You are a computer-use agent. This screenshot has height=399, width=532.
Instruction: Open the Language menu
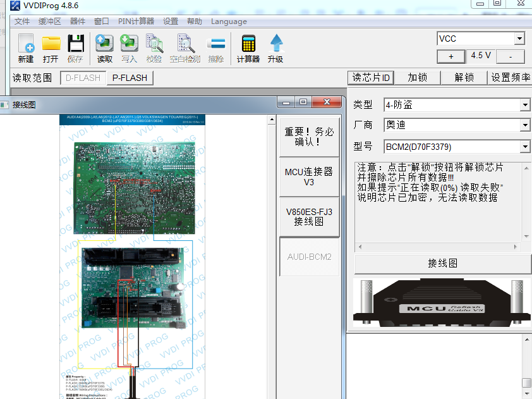tap(229, 21)
